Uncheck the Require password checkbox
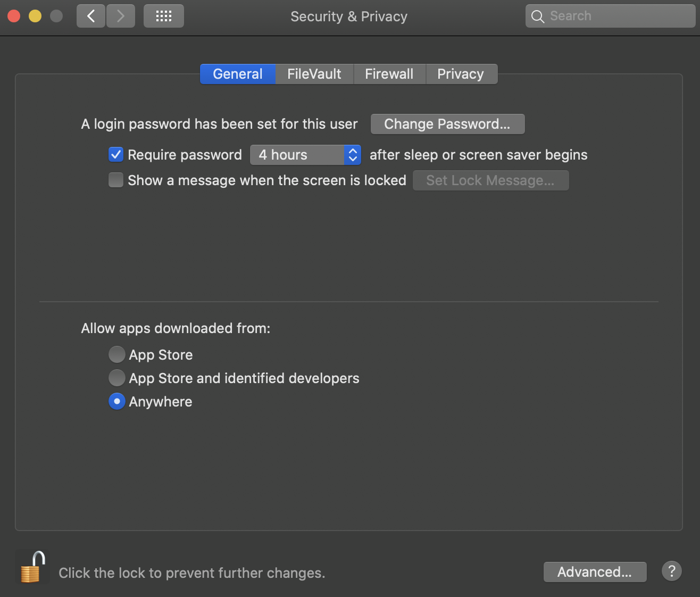 (x=116, y=155)
